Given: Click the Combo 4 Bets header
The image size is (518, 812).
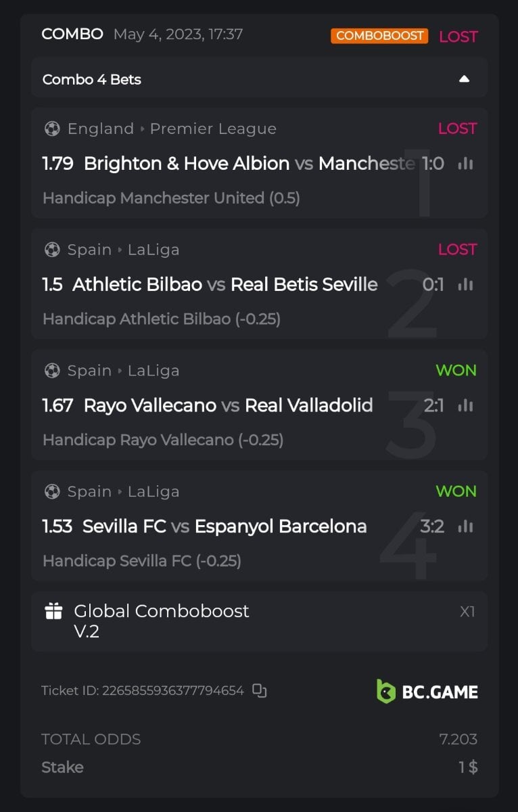Looking at the screenshot, I should click(92, 79).
